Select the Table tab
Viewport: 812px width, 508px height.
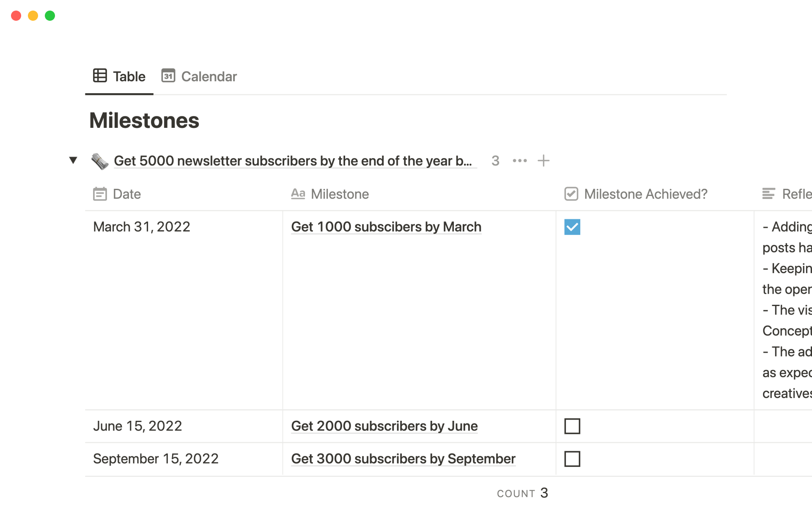(x=129, y=77)
